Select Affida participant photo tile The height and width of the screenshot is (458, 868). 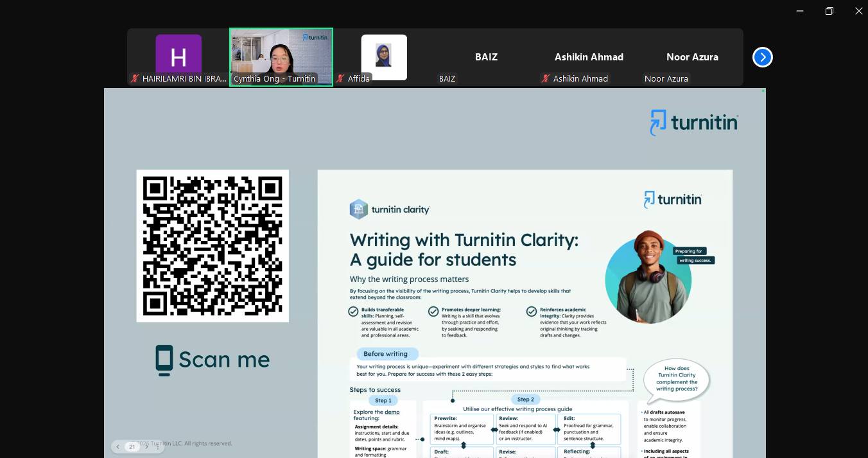pos(384,57)
